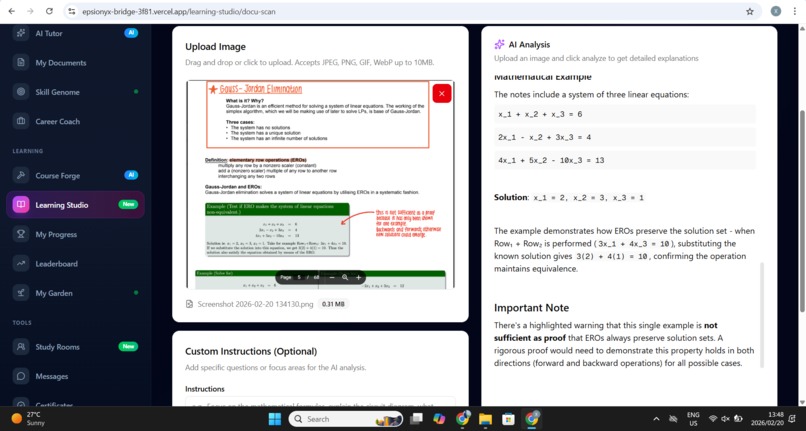Screen dimensions: 806x431
Task: Click the ENG US language indicator
Action: click(693, 419)
